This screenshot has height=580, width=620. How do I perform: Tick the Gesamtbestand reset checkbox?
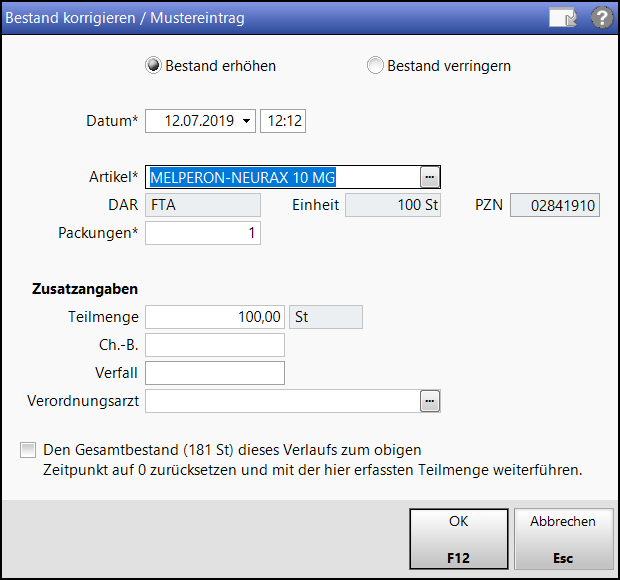pyautogui.click(x=28, y=450)
